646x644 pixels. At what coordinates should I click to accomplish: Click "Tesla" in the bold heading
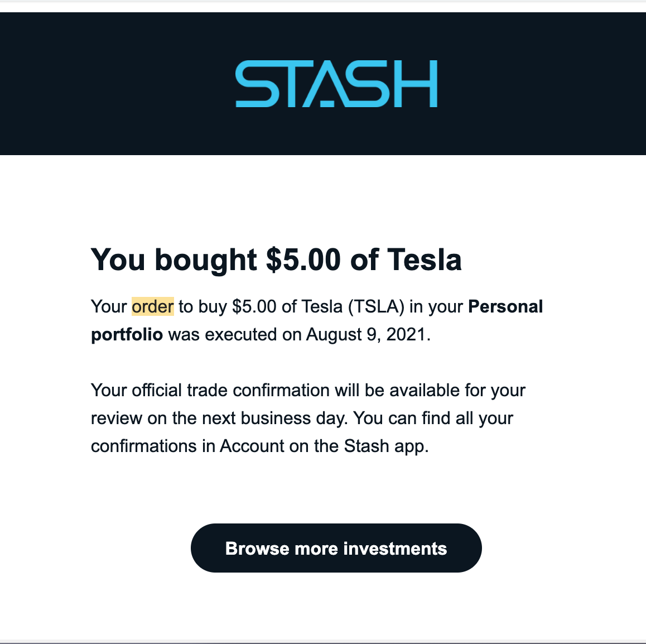[425, 260]
